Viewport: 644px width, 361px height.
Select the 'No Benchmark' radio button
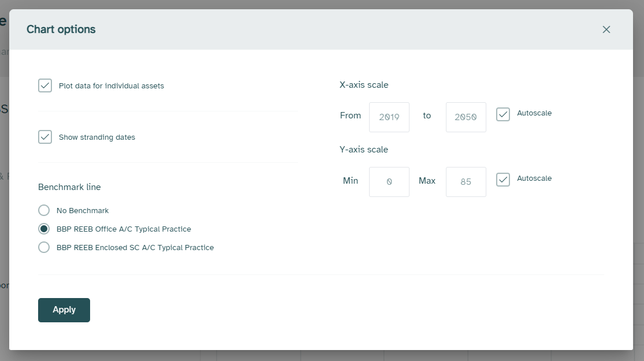[x=44, y=210]
